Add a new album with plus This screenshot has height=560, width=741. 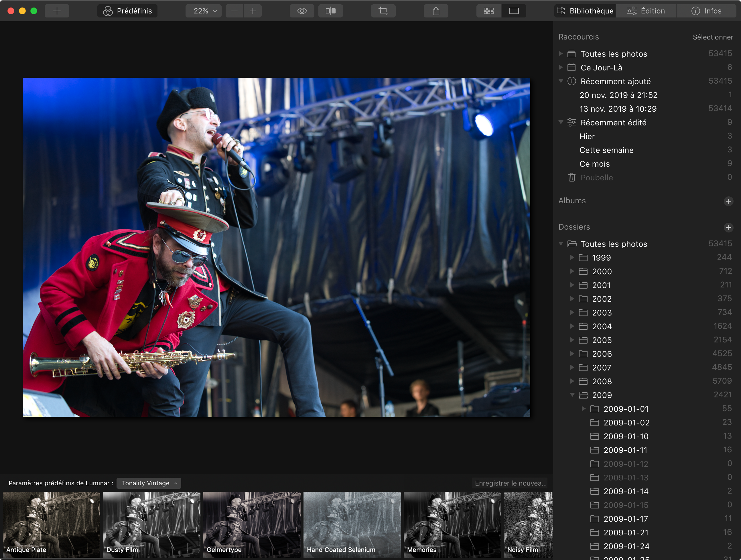728,201
